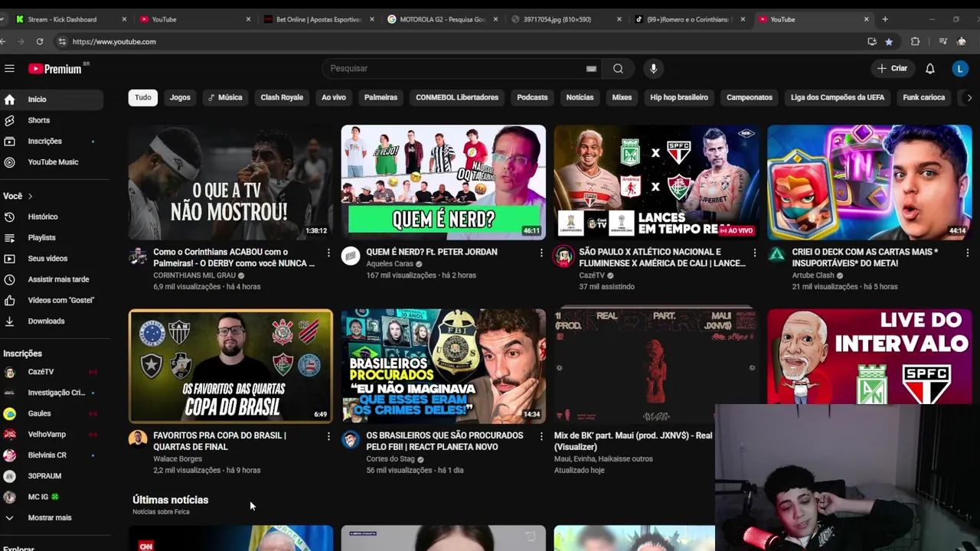
Task: Open Histórico in sidebar
Action: click(x=51, y=217)
